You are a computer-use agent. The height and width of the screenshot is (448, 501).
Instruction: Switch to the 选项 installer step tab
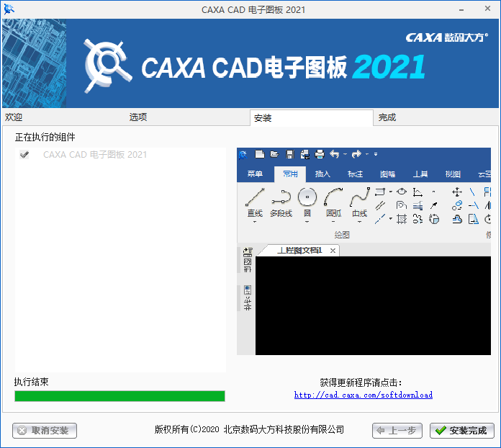(x=138, y=117)
